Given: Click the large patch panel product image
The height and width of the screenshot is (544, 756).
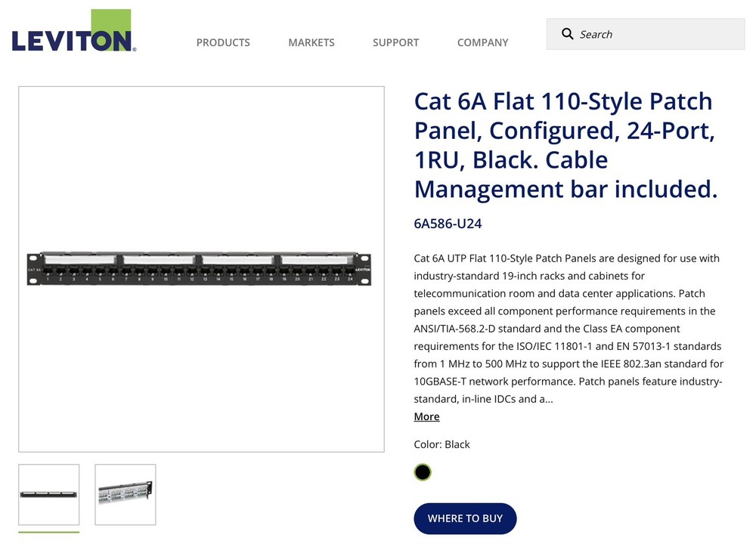Looking at the screenshot, I should pos(201,270).
